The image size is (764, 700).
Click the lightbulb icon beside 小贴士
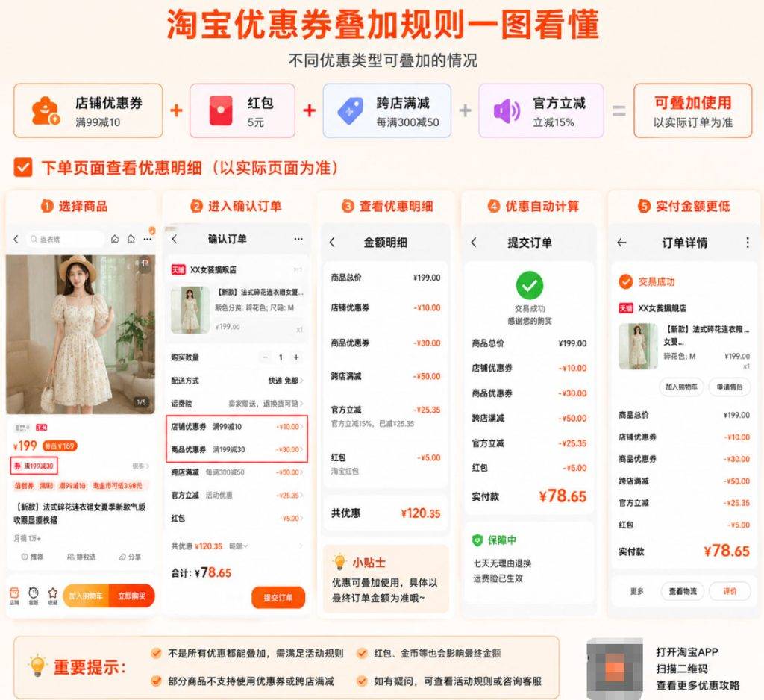tap(339, 562)
